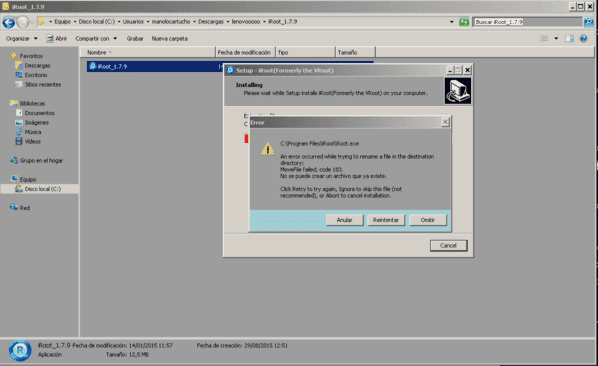
Task: Click the refresh icon beside address bar
Action: pos(464,22)
